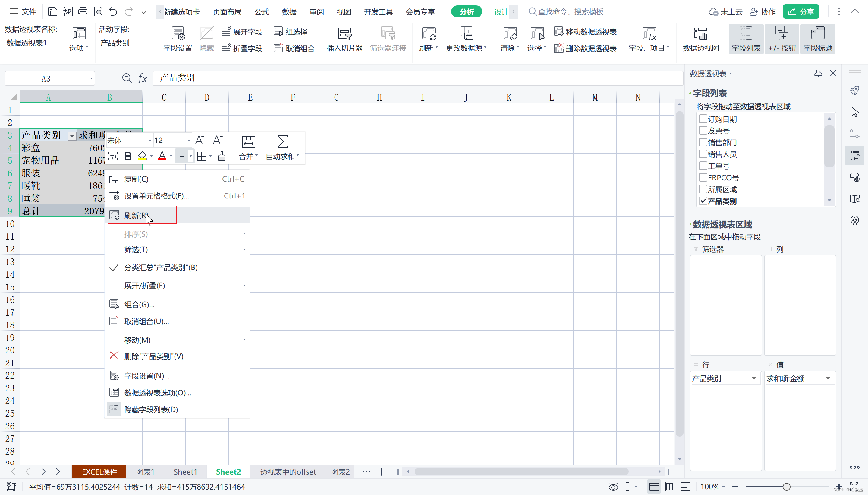The height and width of the screenshot is (495, 868).
Task: Click 隐藏字段列表(D) in context menu
Action: [177, 409]
